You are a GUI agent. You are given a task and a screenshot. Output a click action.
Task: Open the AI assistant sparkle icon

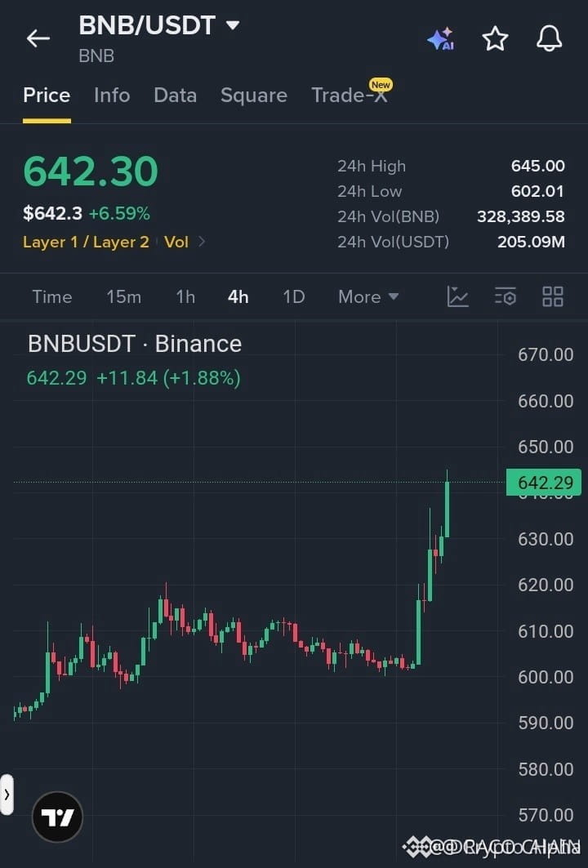pos(441,38)
